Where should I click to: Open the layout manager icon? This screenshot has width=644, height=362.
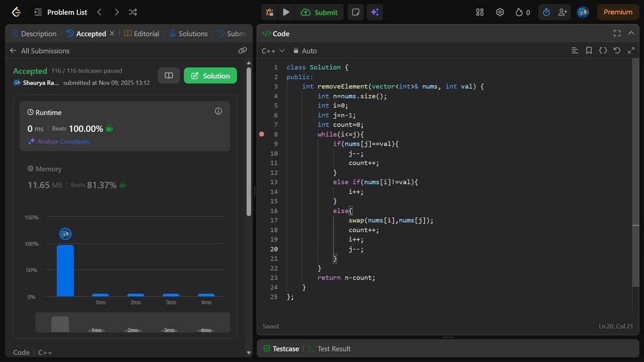click(x=480, y=12)
